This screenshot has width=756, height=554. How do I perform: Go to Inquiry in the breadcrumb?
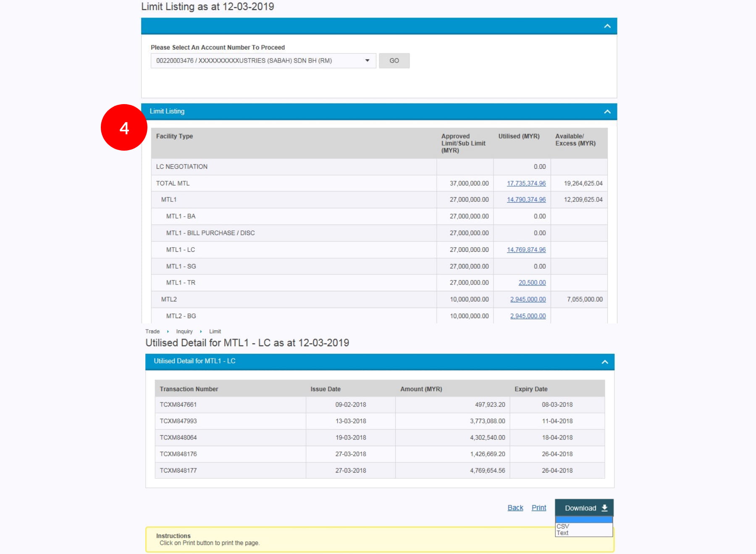[x=184, y=332]
